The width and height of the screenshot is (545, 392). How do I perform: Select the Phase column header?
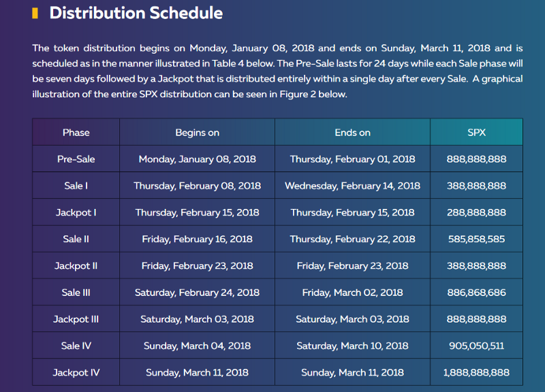(x=76, y=132)
